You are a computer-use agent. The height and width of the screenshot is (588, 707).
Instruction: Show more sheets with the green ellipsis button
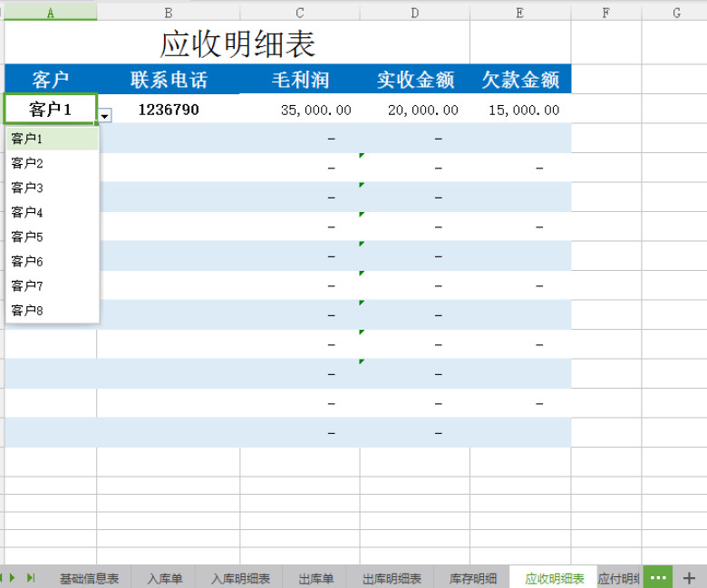[658, 577]
